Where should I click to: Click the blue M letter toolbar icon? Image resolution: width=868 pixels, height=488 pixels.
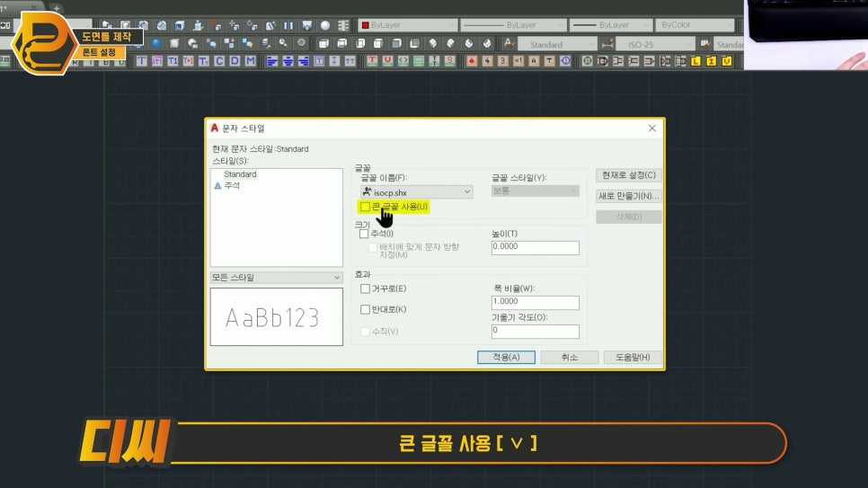[x=250, y=61]
